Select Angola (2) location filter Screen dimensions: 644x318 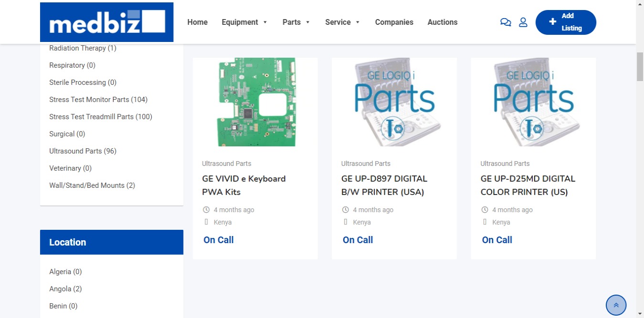pos(65,289)
